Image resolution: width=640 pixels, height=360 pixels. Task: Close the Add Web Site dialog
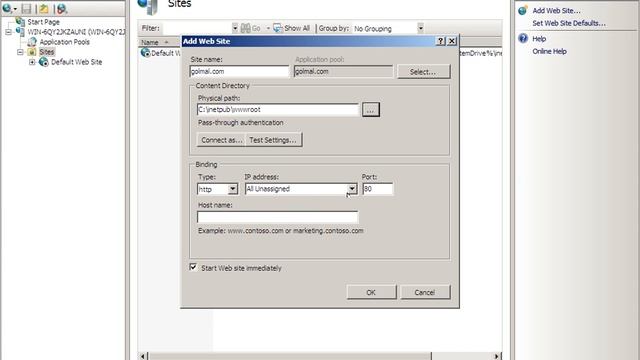pyautogui.click(x=452, y=41)
